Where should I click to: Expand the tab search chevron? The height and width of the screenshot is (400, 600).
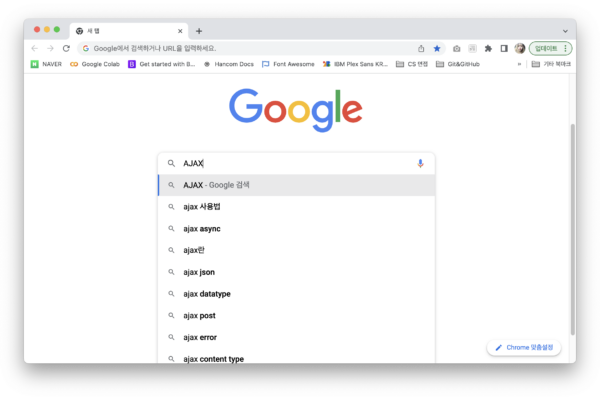565,31
